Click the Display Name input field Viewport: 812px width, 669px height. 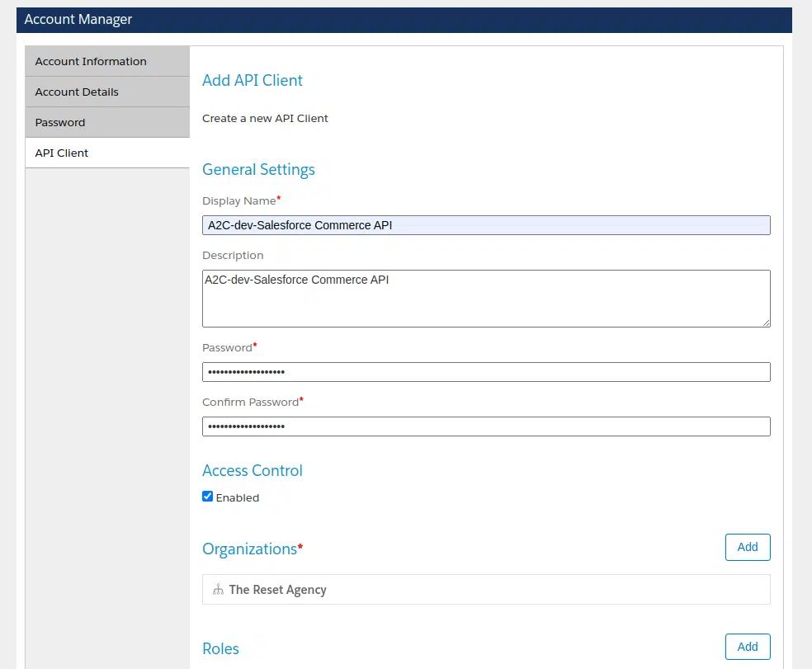pos(486,224)
